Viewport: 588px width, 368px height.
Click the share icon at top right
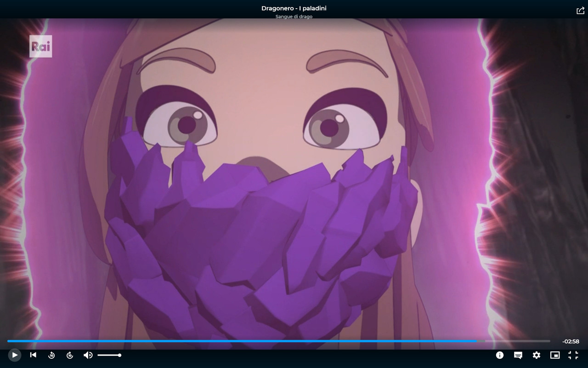click(x=580, y=11)
